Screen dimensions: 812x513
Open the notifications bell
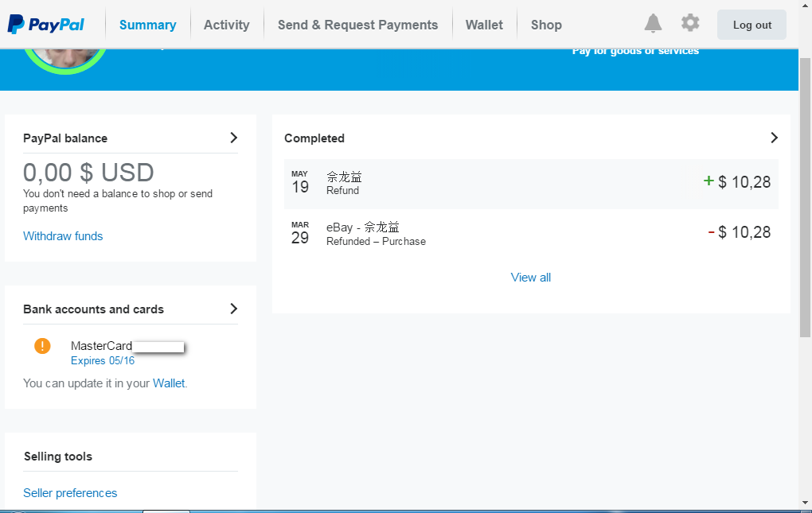coord(653,23)
